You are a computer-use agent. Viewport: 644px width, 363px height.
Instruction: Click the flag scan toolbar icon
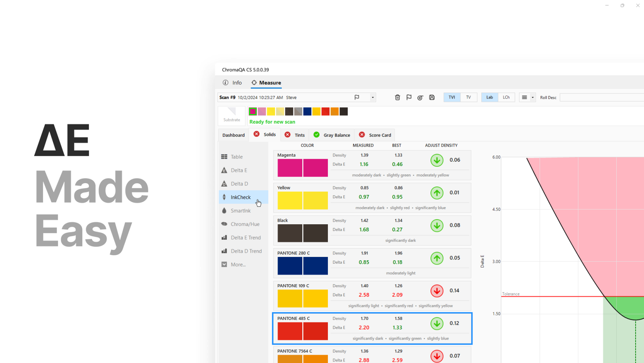409,98
